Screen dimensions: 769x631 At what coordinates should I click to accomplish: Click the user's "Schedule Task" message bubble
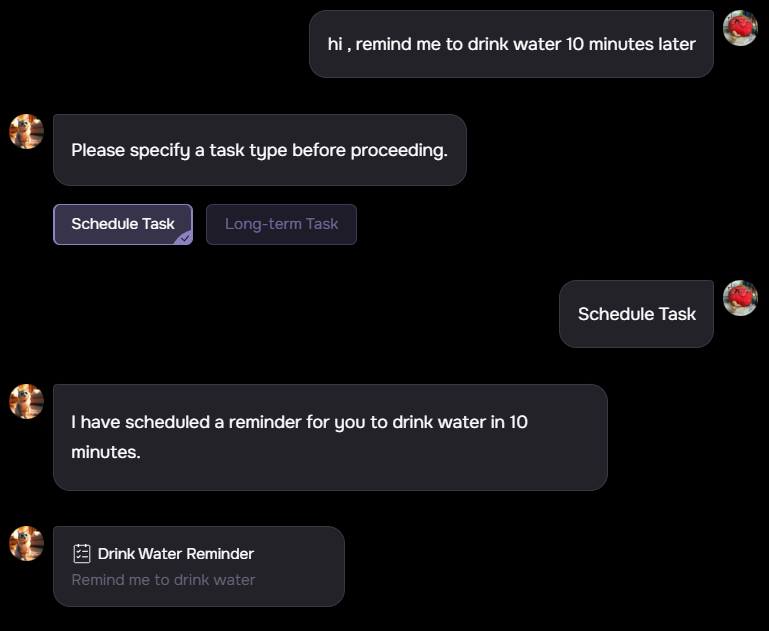(636, 314)
